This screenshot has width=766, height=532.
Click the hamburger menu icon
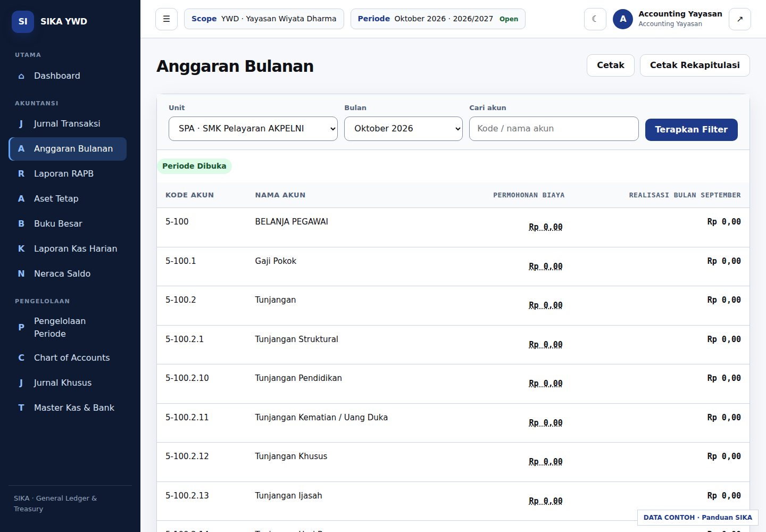166,19
